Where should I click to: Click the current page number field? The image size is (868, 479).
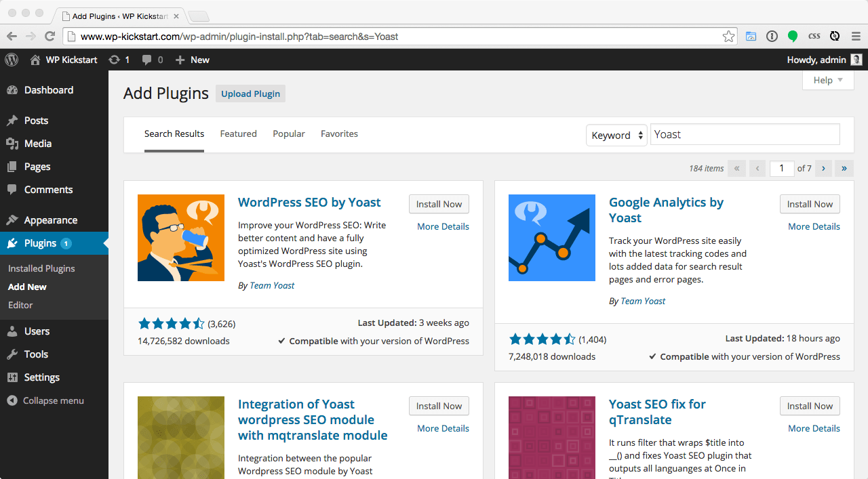tap(782, 168)
